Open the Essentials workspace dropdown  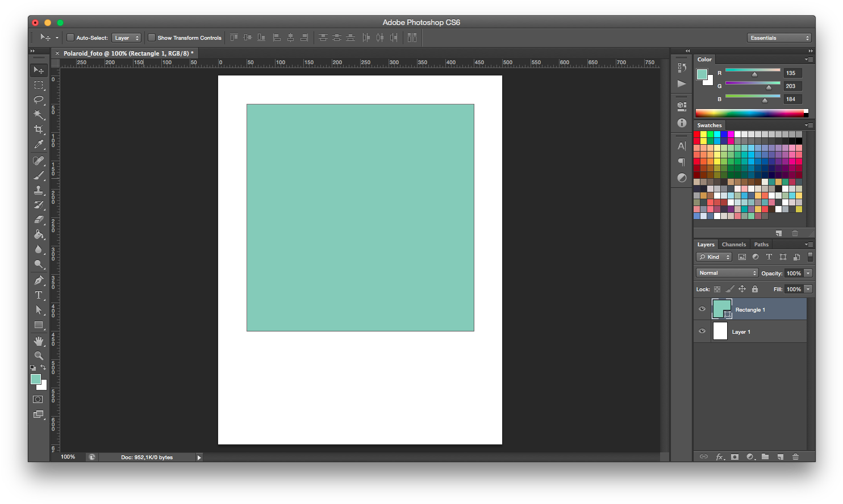pyautogui.click(x=779, y=38)
